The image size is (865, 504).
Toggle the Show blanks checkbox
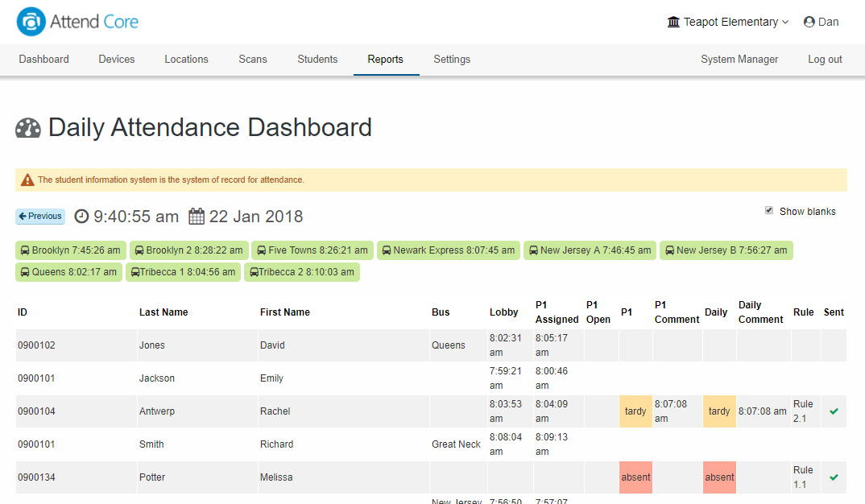point(769,211)
